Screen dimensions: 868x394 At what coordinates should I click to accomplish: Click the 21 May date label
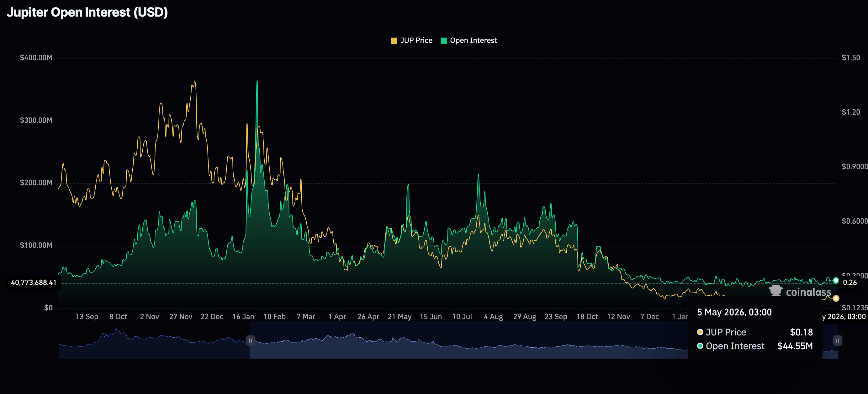tap(400, 317)
